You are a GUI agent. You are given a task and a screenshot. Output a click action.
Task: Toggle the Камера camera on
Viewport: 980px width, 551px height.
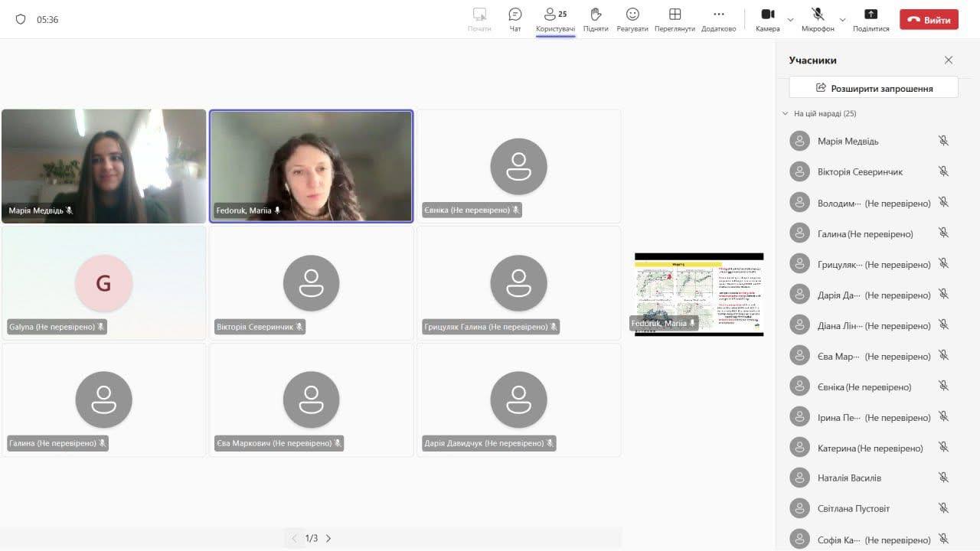click(x=767, y=15)
